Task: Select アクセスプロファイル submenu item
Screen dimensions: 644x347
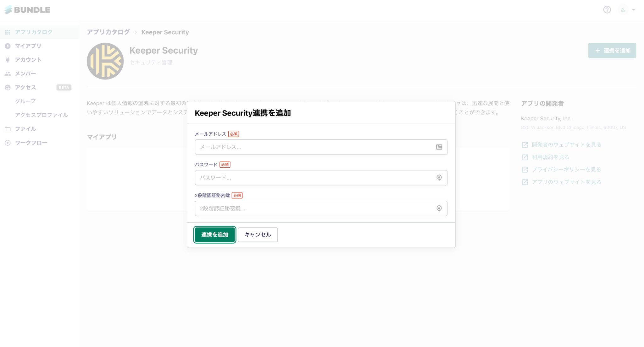Action: pyautogui.click(x=41, y=115)
